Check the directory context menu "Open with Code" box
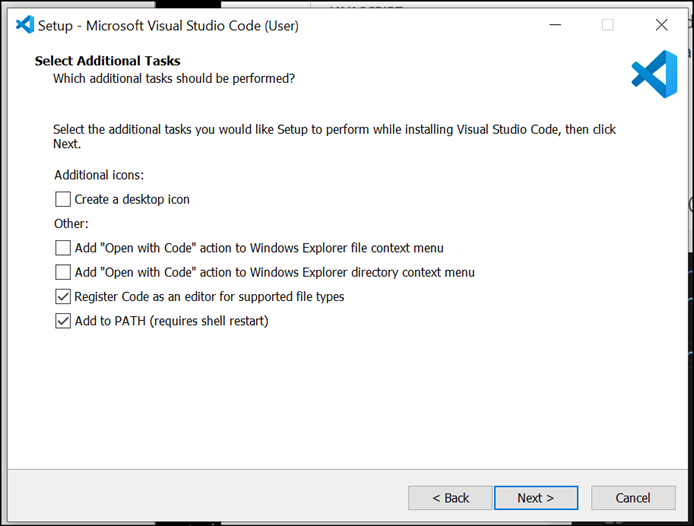The image size is (694, 526). (x=63, y=272)
